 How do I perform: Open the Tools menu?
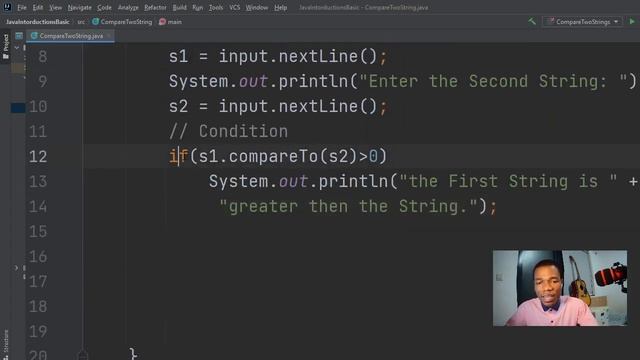point(216,7)
